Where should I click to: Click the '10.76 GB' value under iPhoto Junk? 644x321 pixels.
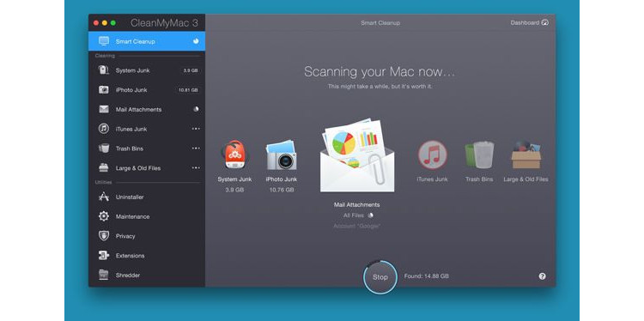click(x=282, y=190)
